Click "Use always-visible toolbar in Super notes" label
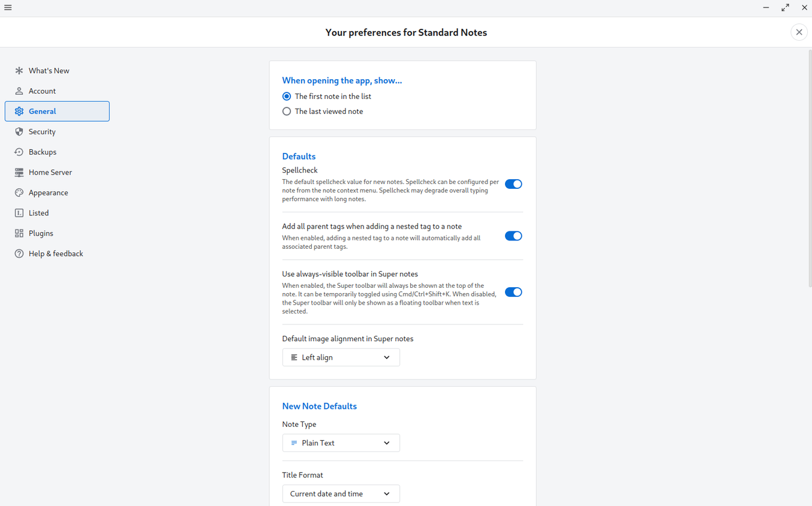 (350, 274)
